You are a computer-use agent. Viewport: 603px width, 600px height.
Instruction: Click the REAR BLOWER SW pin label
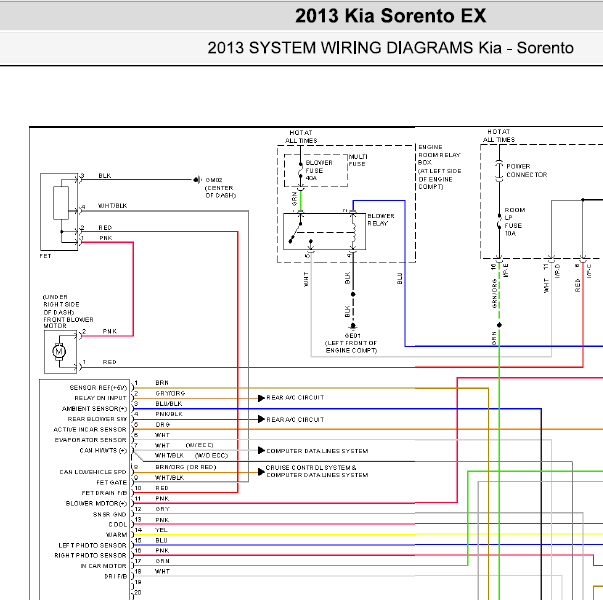97,419
